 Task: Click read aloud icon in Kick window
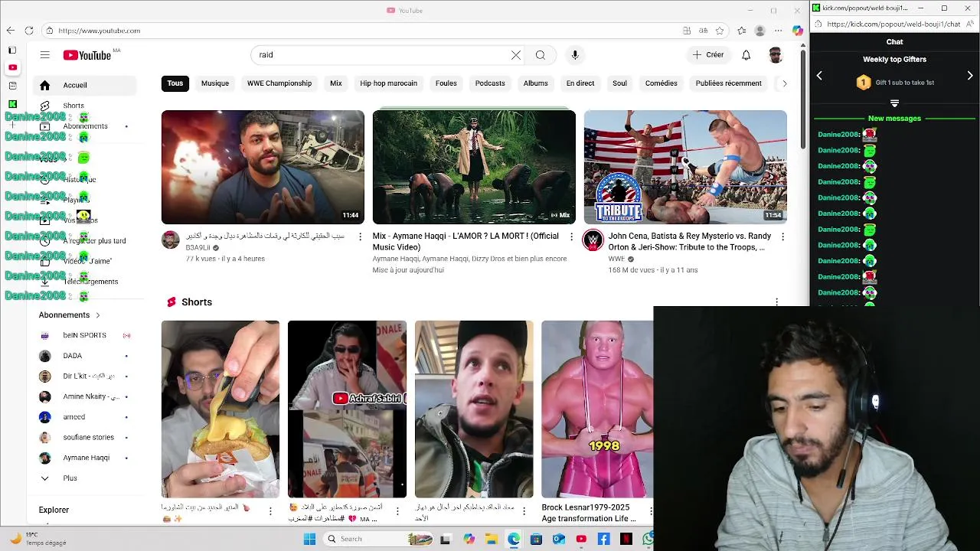coord(971,24)
